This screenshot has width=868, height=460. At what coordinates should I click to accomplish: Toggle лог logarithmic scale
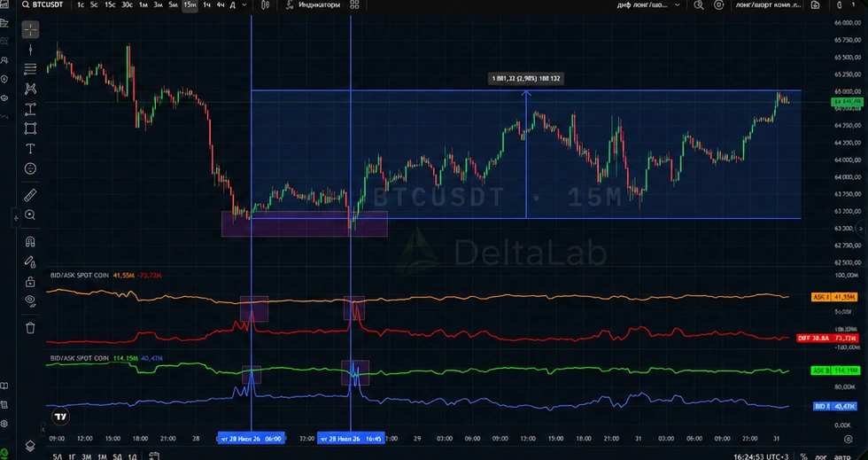[x=822, y=456]
